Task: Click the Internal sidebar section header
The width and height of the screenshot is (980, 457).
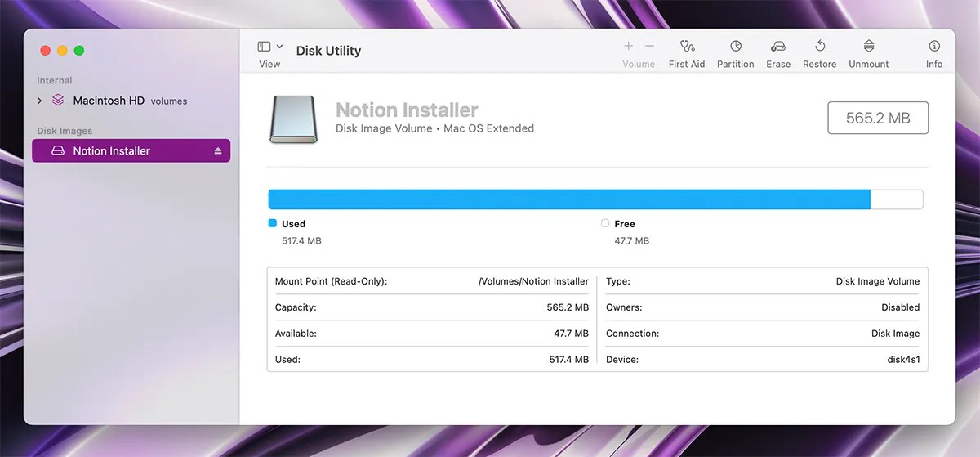Action: coord(55,81)
